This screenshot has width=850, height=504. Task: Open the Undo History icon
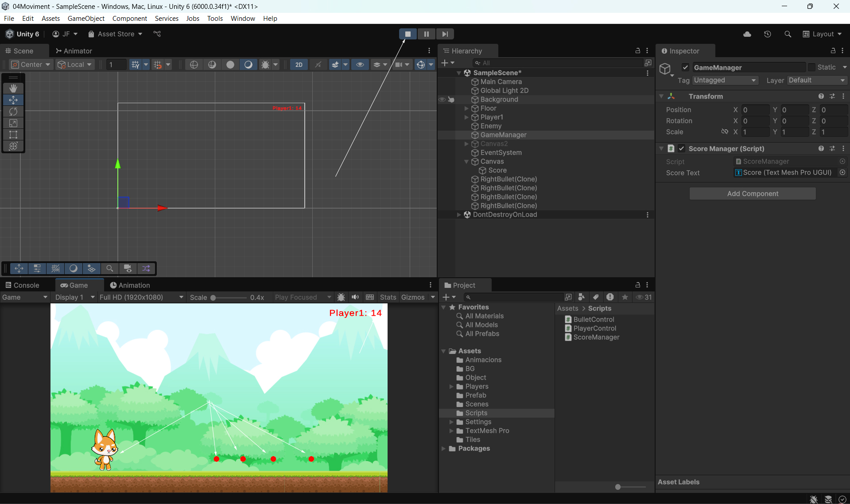[x=768, y=34]
